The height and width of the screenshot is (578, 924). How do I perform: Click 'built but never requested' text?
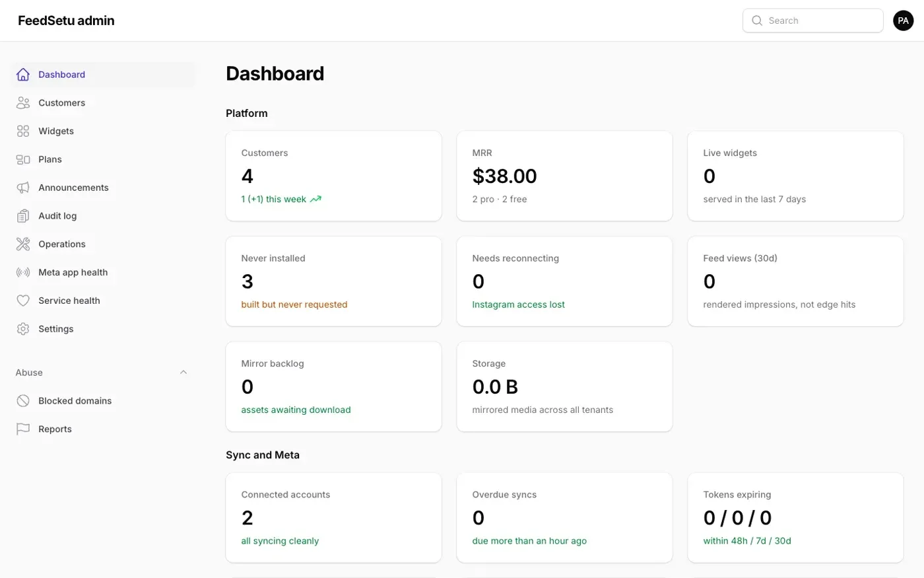(294, 305)
